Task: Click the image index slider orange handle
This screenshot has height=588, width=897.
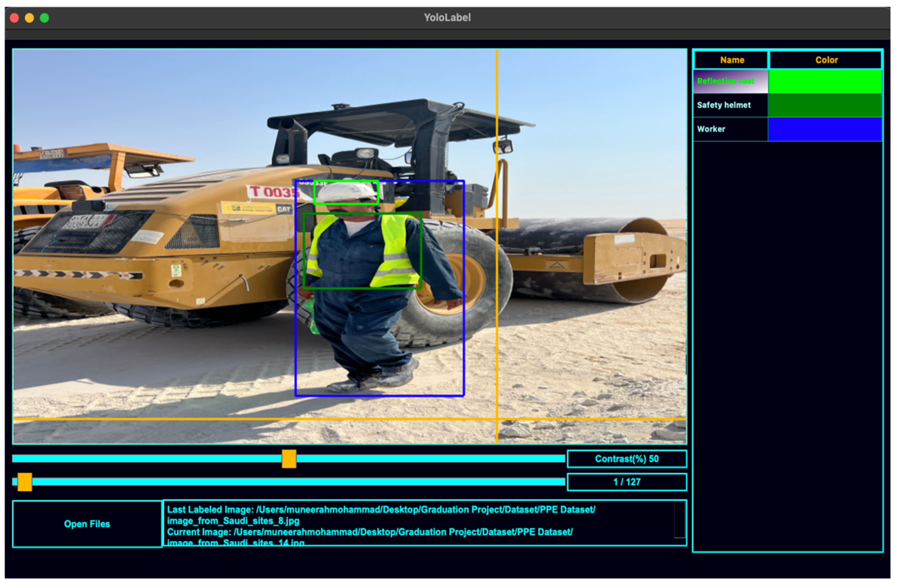Action: point(25,482)
